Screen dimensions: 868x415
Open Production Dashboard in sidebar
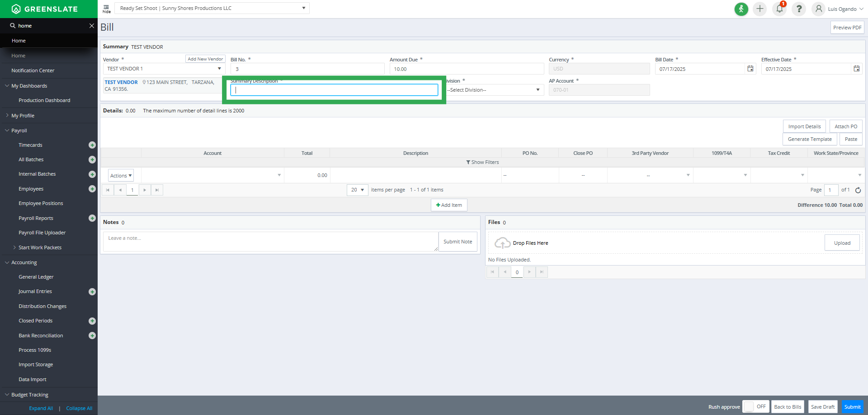44,100
